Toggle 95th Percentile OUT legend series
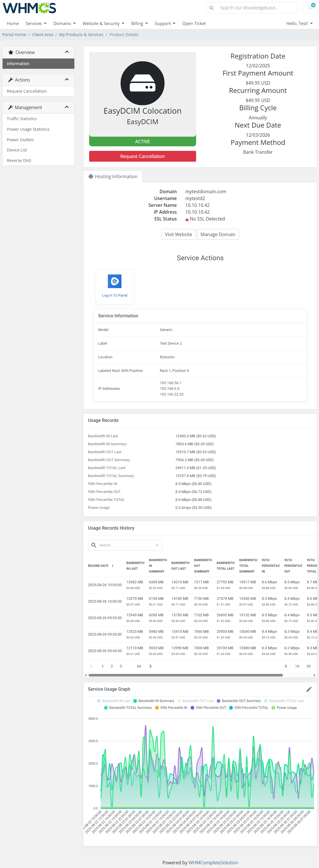This screenshot has width=319, height=868. (208, 707)
